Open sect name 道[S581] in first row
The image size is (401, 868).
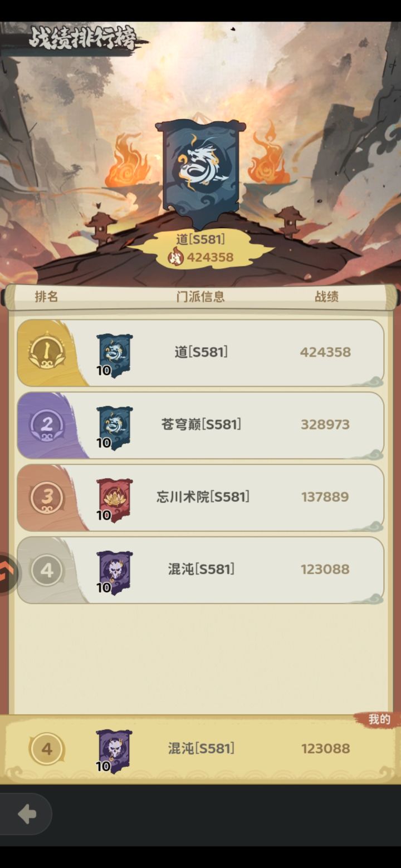pyautogui.click(x=201, y=352)
